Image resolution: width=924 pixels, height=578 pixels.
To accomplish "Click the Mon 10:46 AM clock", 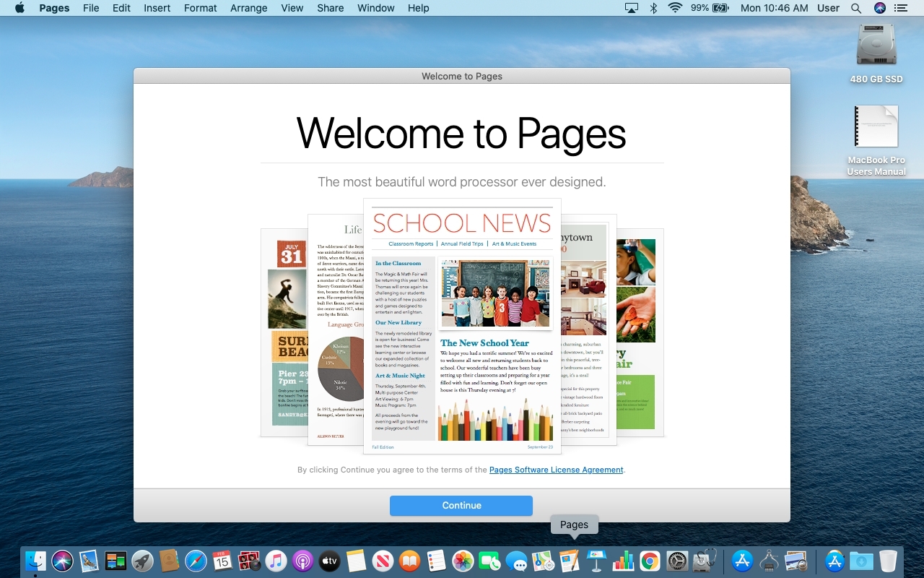I will [x=774, y=8].
